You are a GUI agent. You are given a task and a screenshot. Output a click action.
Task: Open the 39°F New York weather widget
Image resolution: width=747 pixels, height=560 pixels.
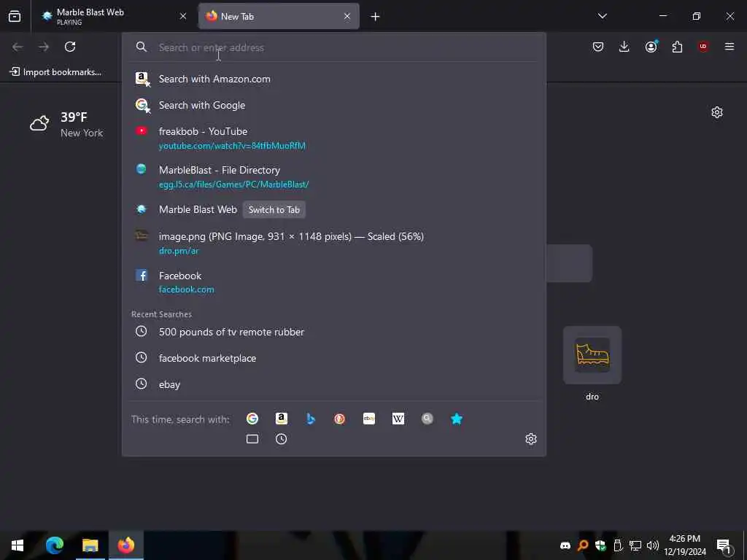[66, 124]
